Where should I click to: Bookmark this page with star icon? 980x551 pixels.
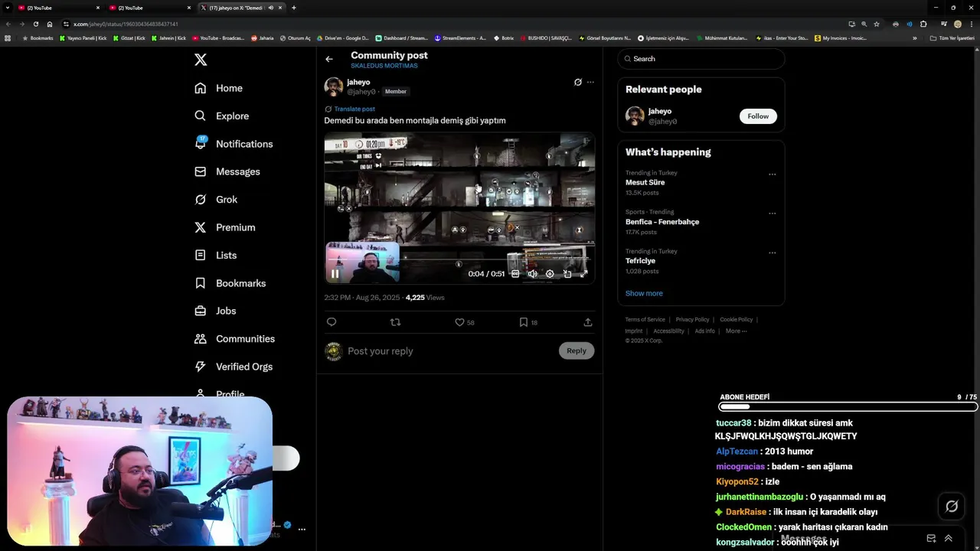(x=877, y=24)
